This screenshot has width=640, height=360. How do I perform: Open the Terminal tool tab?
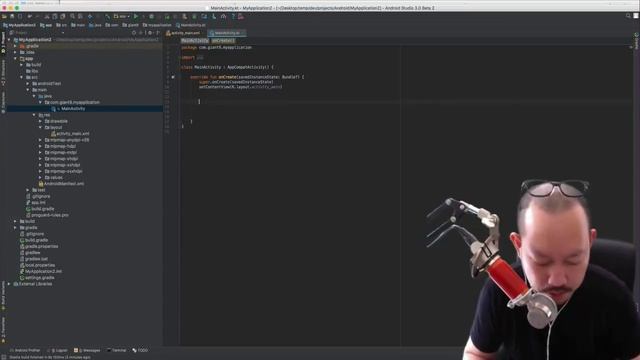coord(117,350)
